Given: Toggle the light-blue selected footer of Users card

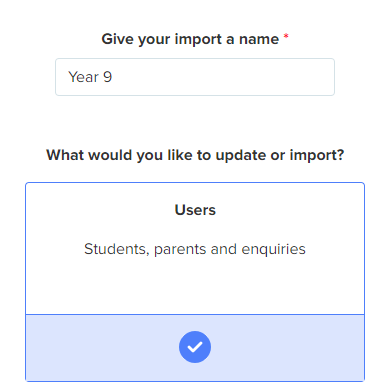Looking at the screenshot, I should 195,348.
